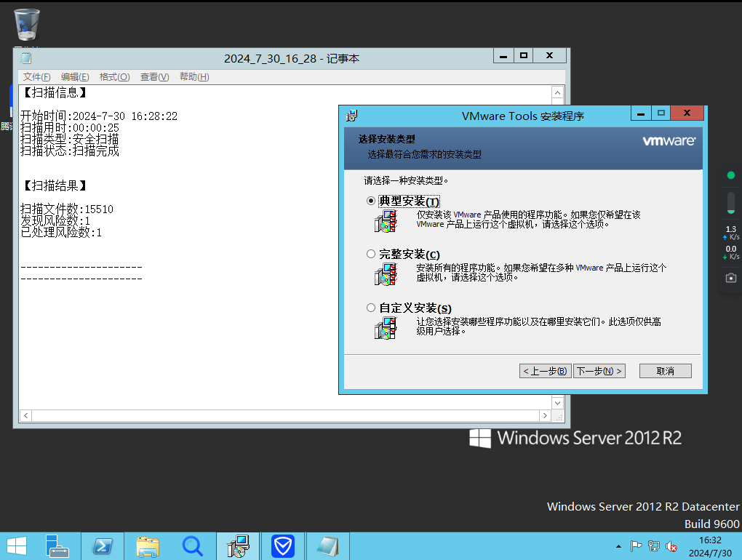Switch to VMware Tools installer taskbar item
742x560 pixels.
tap(238, 546)
